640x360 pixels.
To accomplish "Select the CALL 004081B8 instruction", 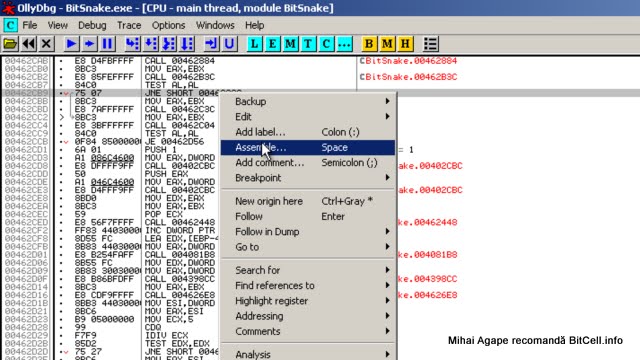I will [x=180, y=255].
